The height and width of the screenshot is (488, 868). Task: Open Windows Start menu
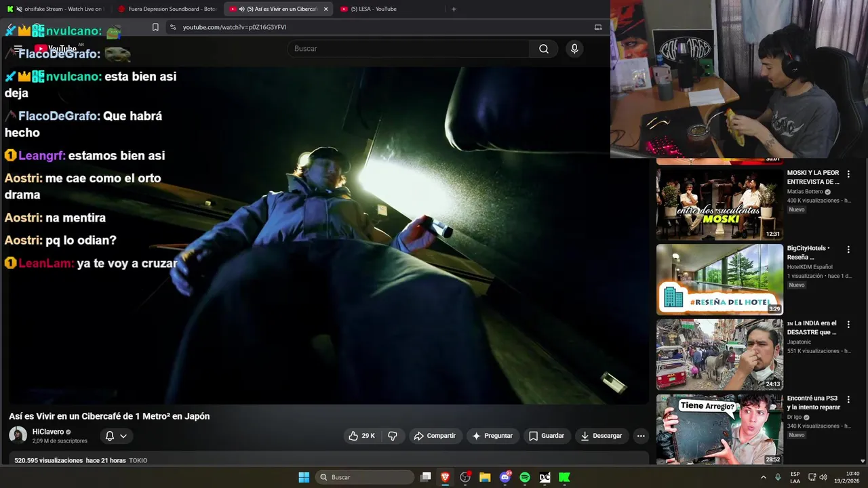coord(304,477)
